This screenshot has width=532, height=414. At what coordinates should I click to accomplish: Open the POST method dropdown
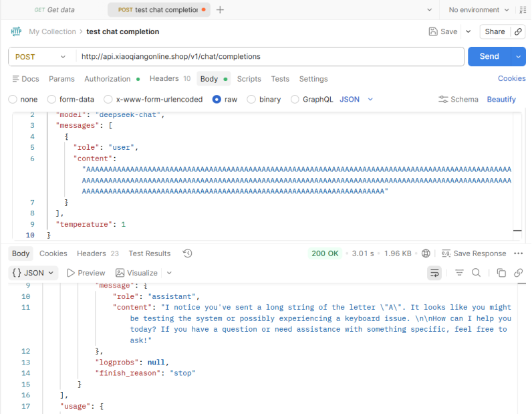pos(41,57)
